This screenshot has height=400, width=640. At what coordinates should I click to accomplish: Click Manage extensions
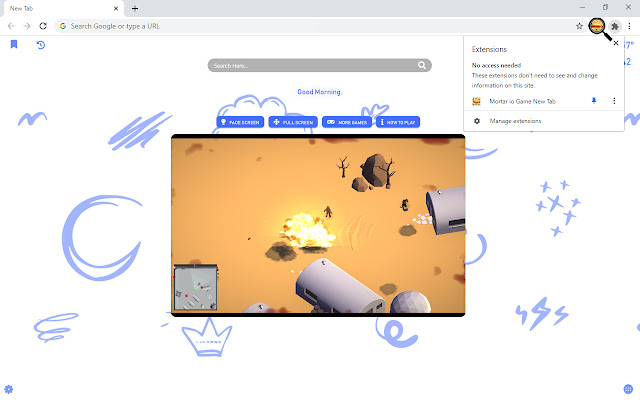(515, 121)
